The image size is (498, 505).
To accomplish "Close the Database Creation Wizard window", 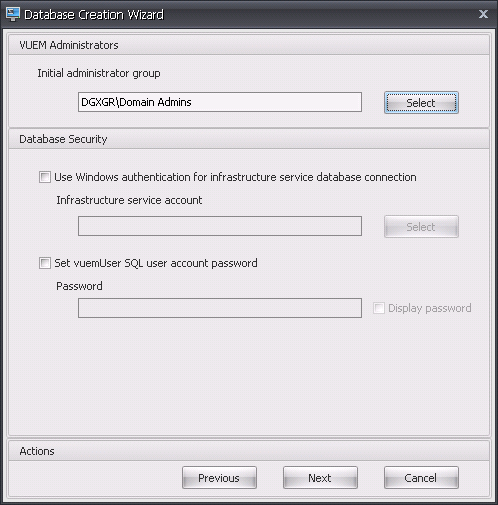I will coord(483,14).
